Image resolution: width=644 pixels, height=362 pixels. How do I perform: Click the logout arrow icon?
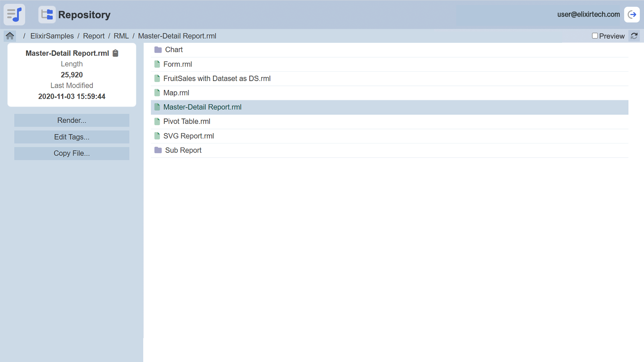point(632,15)
